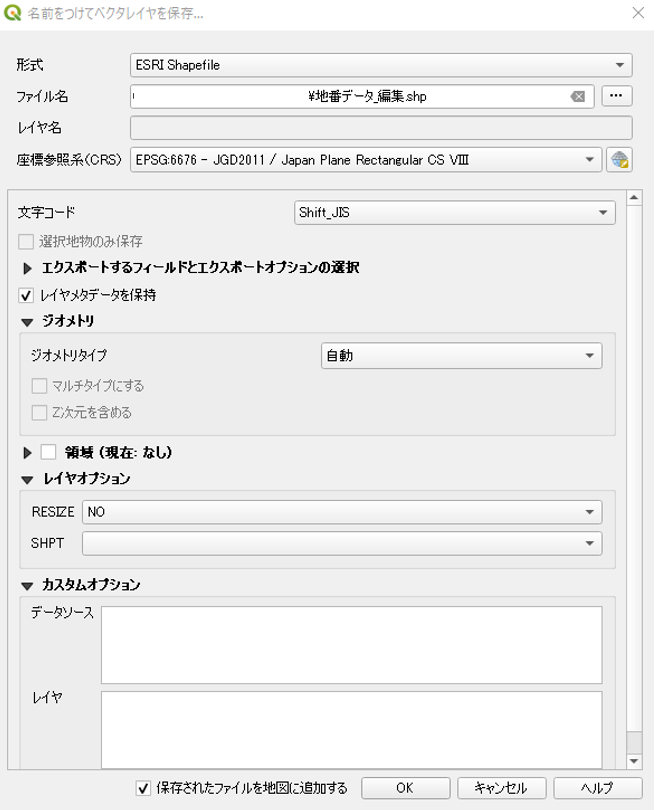Open the 座標参照系 CRS dropdown
Screen dimensions: 656x810
(x=366, y=160)
